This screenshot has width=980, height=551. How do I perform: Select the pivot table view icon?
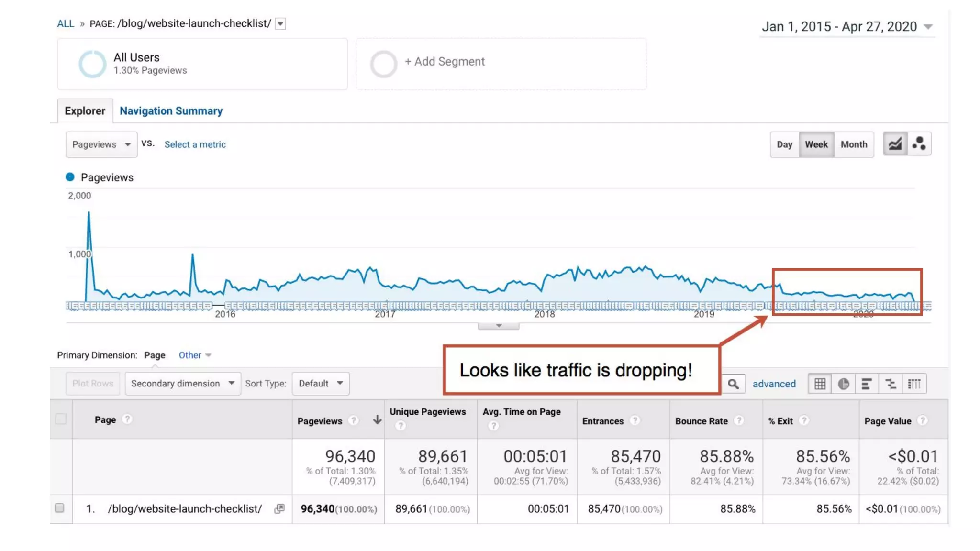[914, 384]
